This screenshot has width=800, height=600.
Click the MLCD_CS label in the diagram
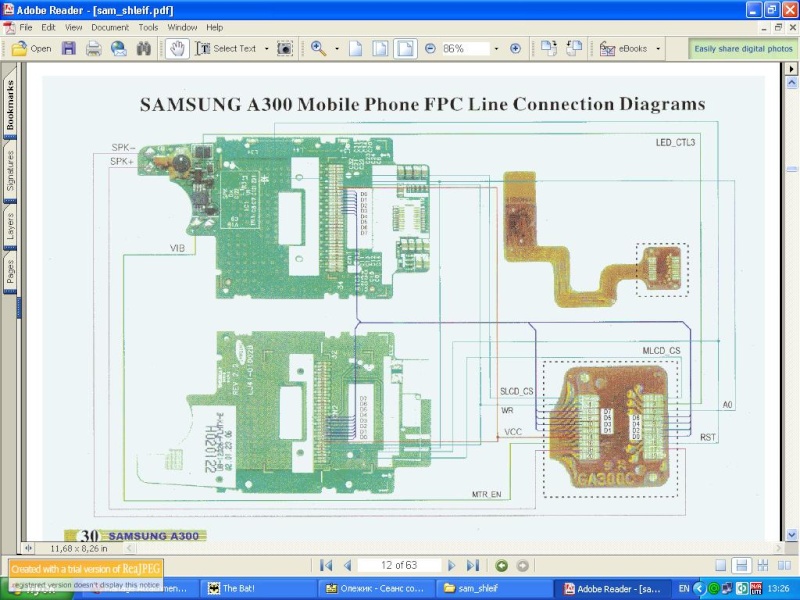[x=661, y=351]
